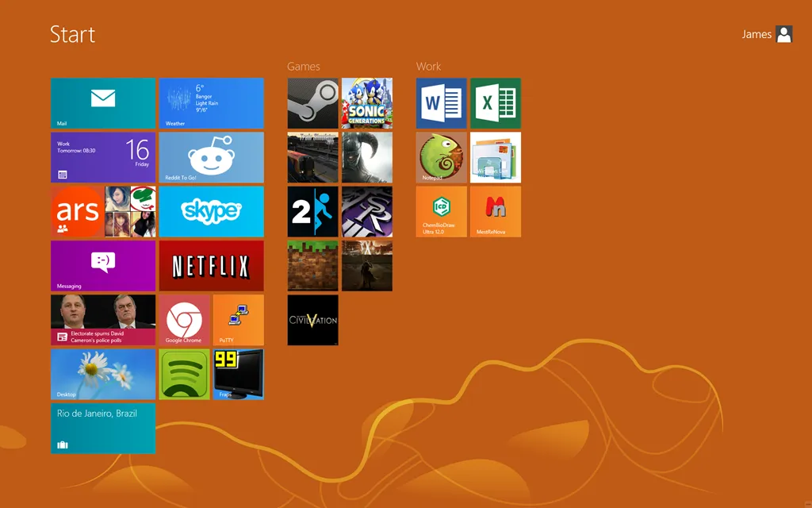Screen dimensions: 812x508
Task: Open Fraps
Action: pyautogui.click(x=238, y=374)
